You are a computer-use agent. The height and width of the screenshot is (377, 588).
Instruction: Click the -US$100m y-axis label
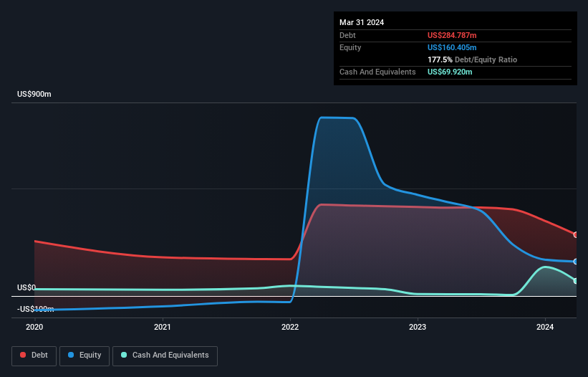point(36,309)
